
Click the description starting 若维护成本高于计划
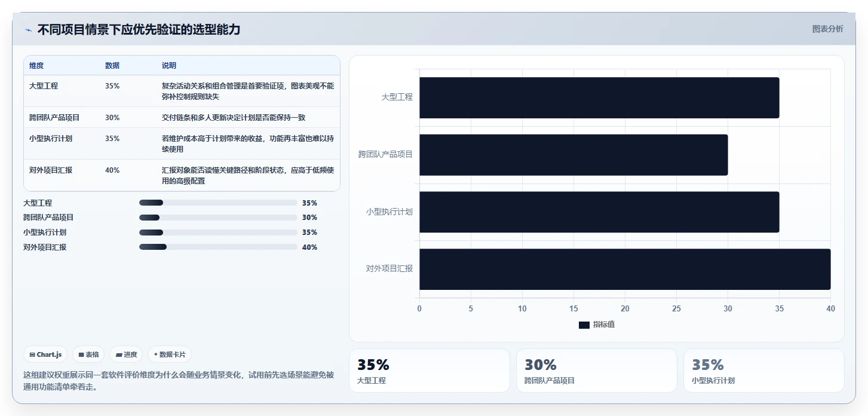[x=248, y=143]
